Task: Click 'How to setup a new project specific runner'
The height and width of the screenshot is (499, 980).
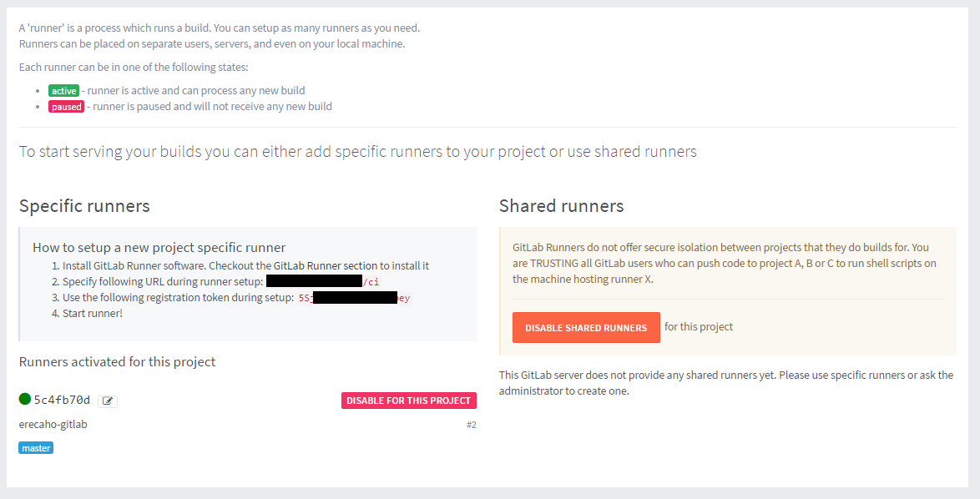Action: tap(159, 247)
